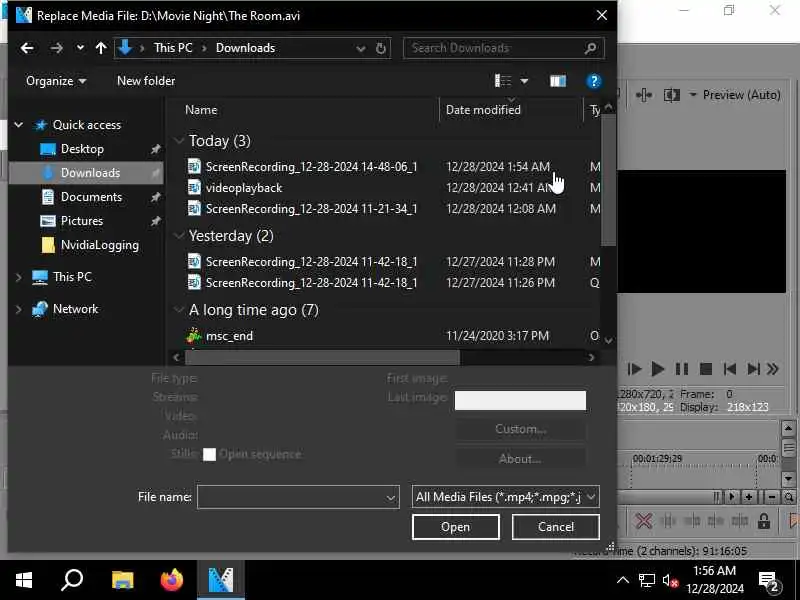The height and width of the screenshot is (600, 800).
Task: Click the timeline zoom in plus button
Action: [748, 497]
